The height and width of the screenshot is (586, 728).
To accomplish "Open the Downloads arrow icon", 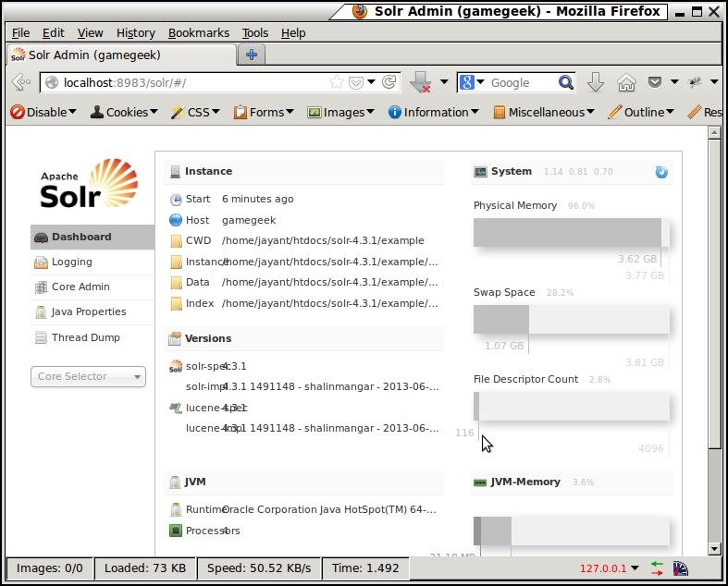I will [x=595, y=82].
